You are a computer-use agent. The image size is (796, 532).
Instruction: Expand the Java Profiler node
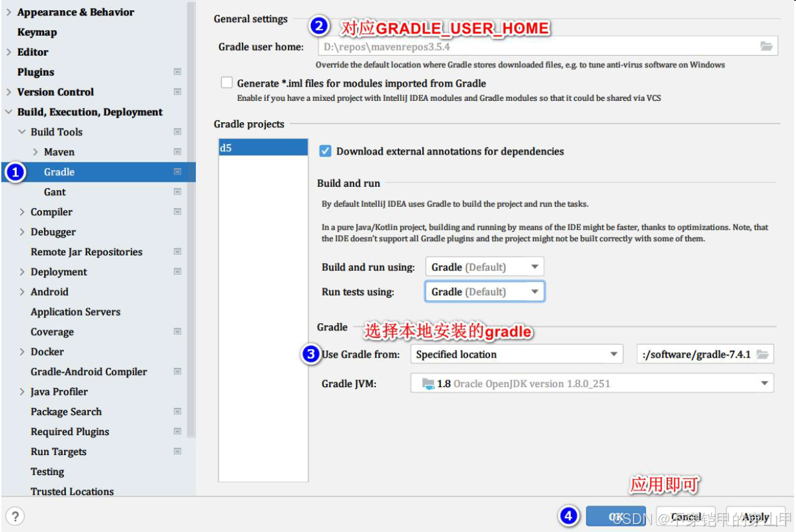(22, 392)
